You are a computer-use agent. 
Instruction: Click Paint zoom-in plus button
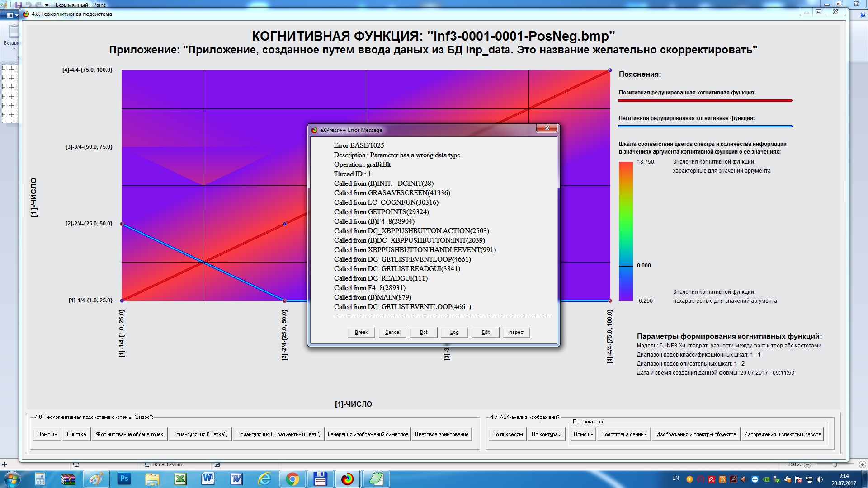pyautogui.click(x=862, y=465)
